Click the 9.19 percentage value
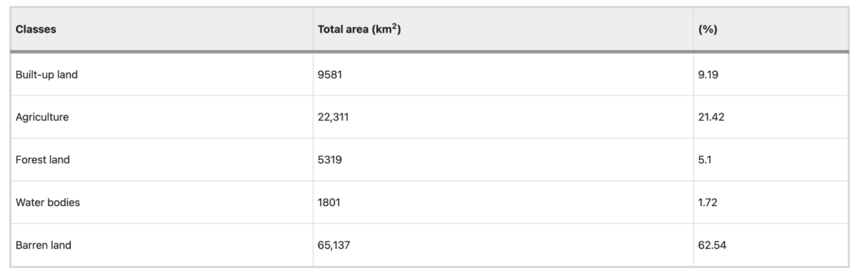This screenshot has width=868, height=278. pos(707,75)
